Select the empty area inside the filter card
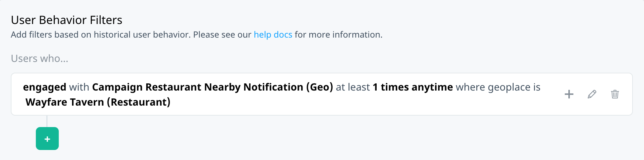The width and height of the screenshot is (644, 160). coord(358,103)
